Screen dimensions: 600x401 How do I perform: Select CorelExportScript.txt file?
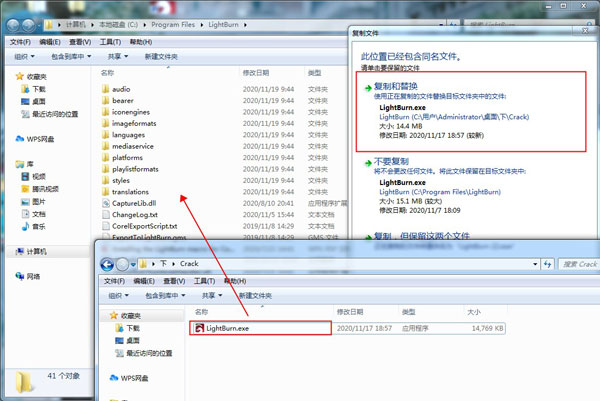coord(144,226)
